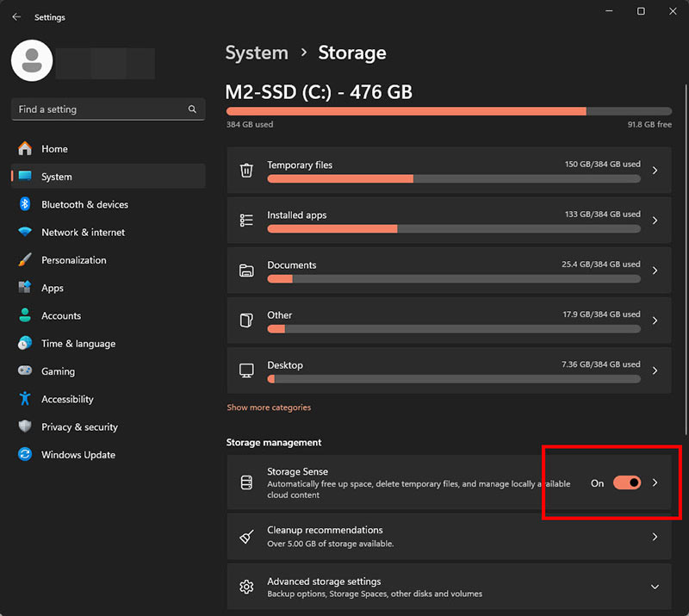Open Storage Sense details chevron
The height and width of the screenshot is (616, 689).
click(655, 482)
